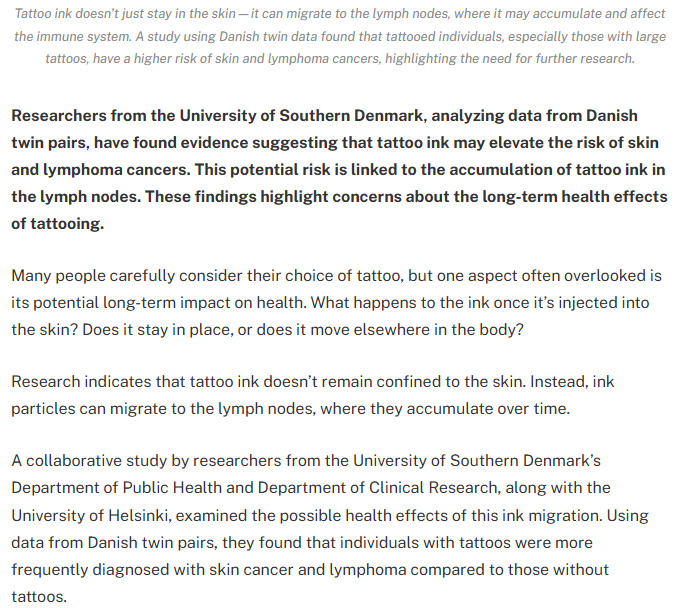
Task: Click the bold phrase 'University of Southern Denmark'
Action: 301,116
